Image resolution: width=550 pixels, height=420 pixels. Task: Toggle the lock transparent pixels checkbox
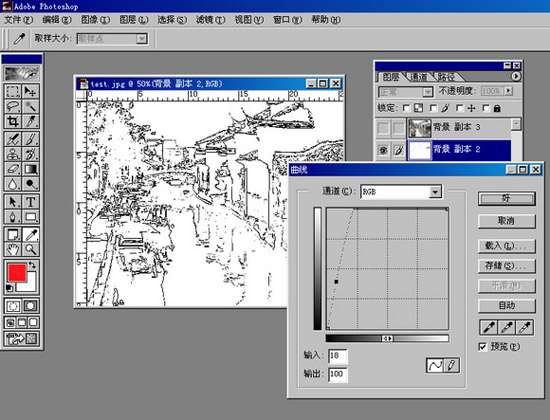pos(406,108)
